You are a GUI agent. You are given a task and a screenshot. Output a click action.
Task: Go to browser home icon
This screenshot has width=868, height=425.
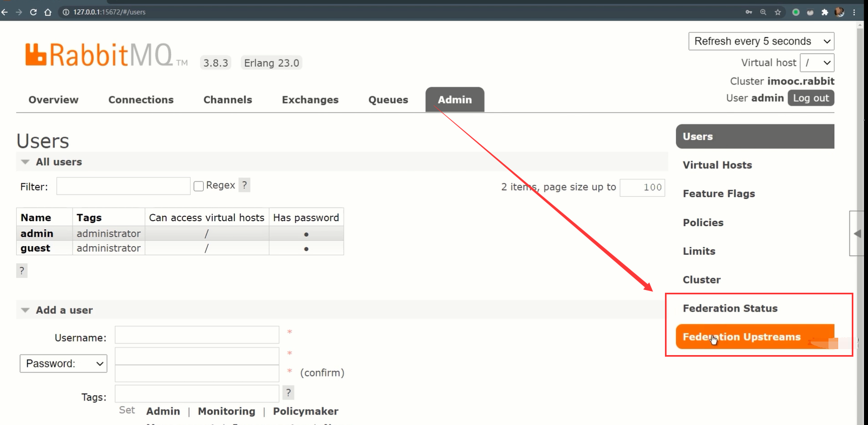tap(48, 12)
